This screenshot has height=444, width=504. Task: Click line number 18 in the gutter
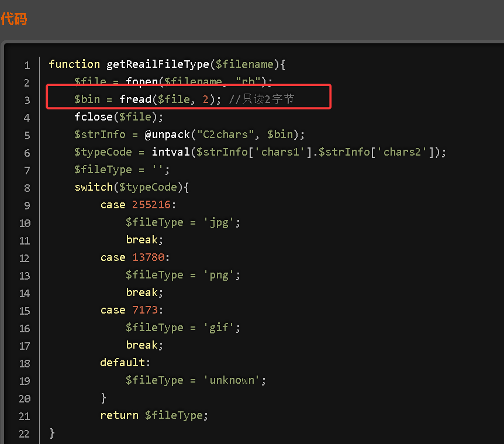(25, 364)
